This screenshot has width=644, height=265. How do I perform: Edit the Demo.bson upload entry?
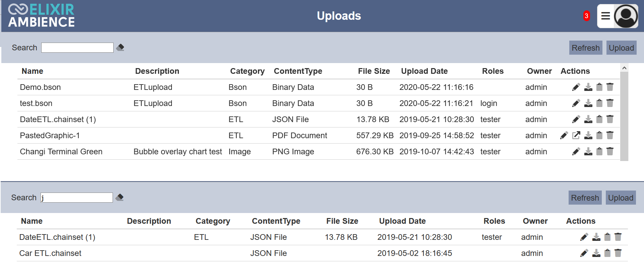pyautogui.click(x=576, y=87)
